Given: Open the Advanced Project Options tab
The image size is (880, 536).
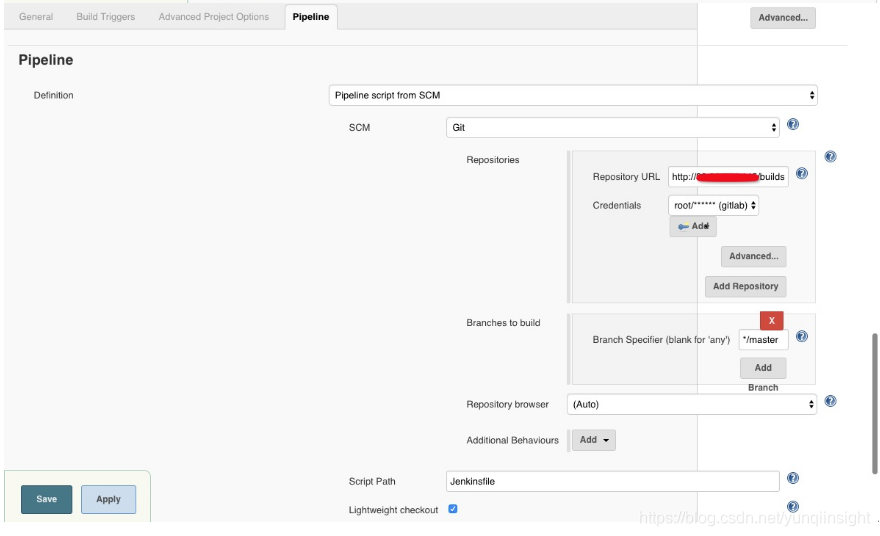Looking at the screenshot, I should tap(213, 17).
